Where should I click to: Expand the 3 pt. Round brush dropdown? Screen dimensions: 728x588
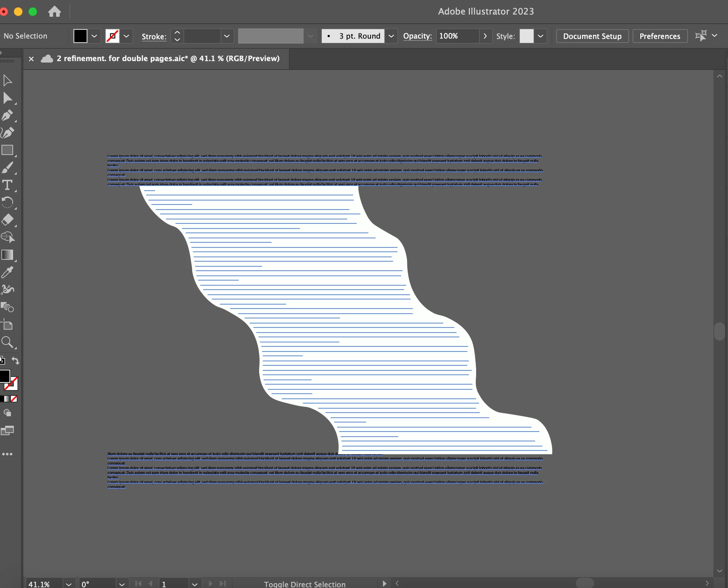(391, 36)
